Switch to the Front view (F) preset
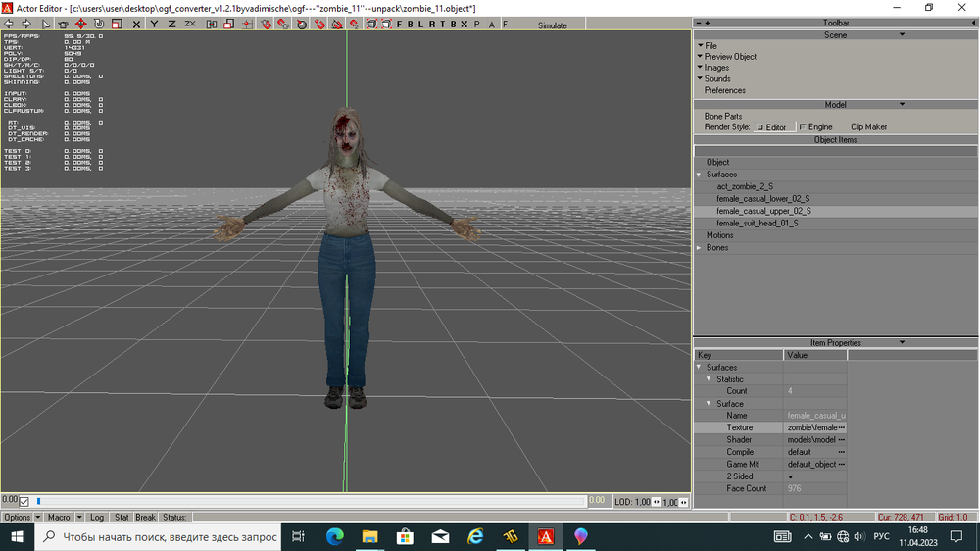Viewport: 980px width, 551px height. (399, 25)
